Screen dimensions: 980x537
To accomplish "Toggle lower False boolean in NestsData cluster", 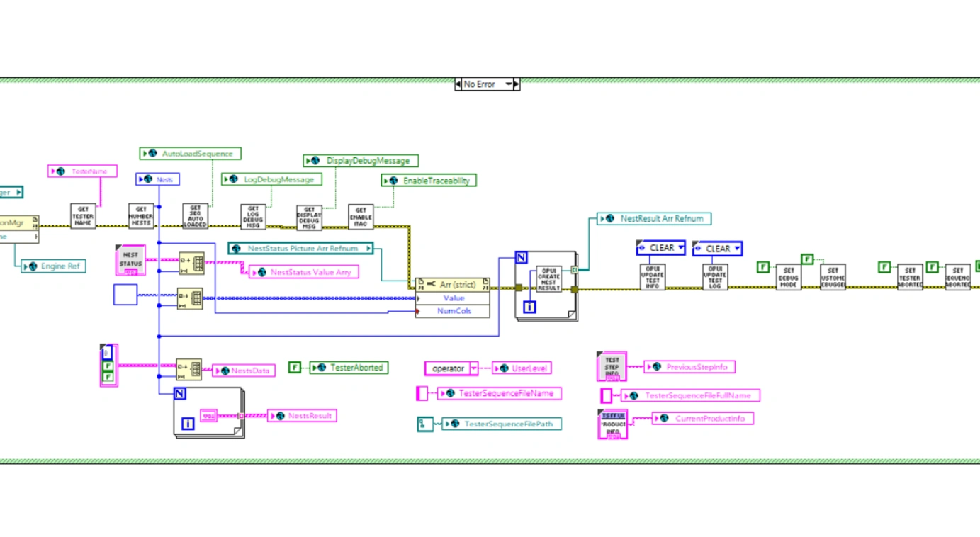I will [108, 377].
